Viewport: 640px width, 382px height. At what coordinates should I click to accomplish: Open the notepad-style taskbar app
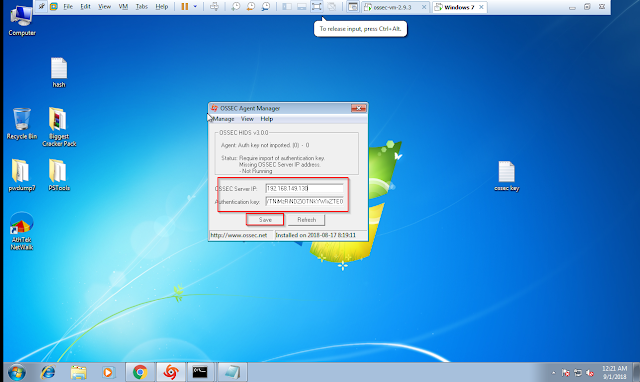231,372
